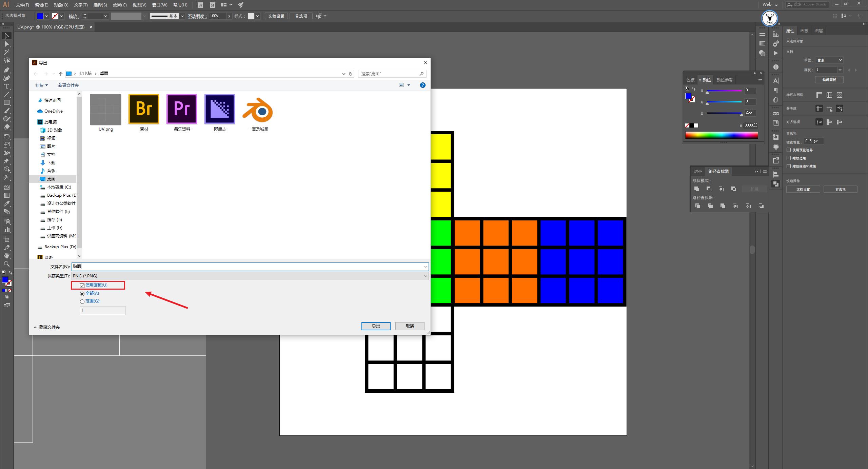Screen dimensions: 868x469
Task: Click the color spectrum bar
Action: point(721,135)
